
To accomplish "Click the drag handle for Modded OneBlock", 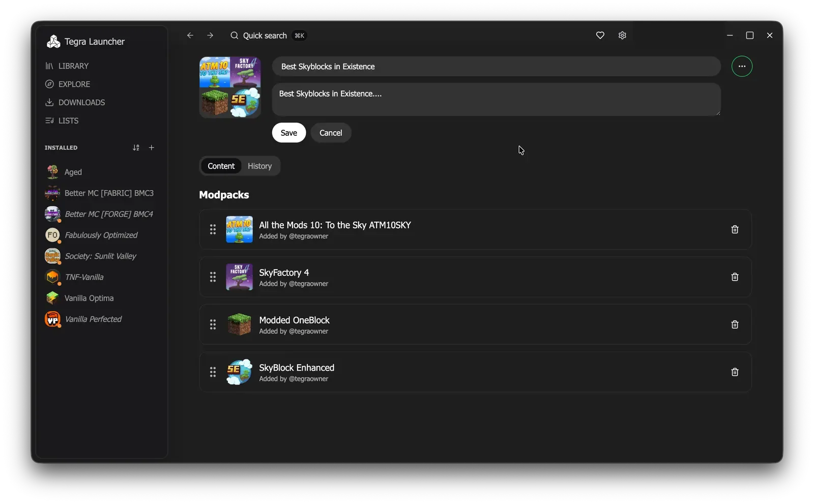I will coord(213,324).
